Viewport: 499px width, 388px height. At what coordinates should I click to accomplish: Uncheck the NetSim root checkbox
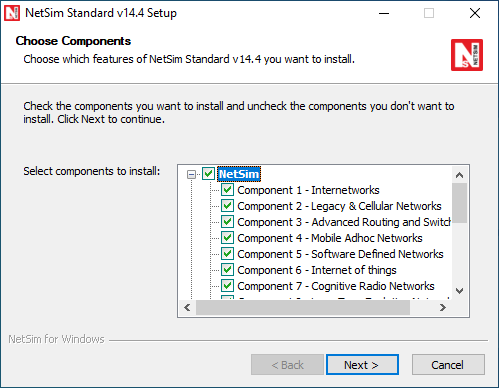click(x=208, y=174)
